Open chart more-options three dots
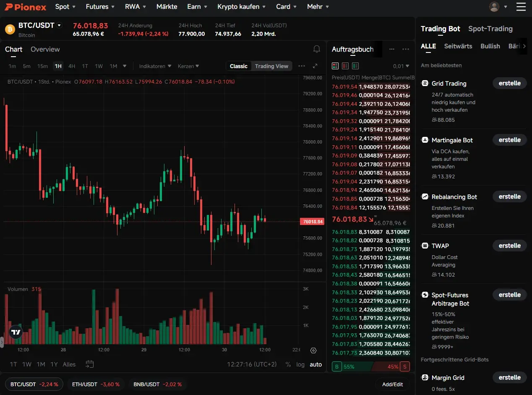This screenshot has width=532, height=395. (302, 66)
